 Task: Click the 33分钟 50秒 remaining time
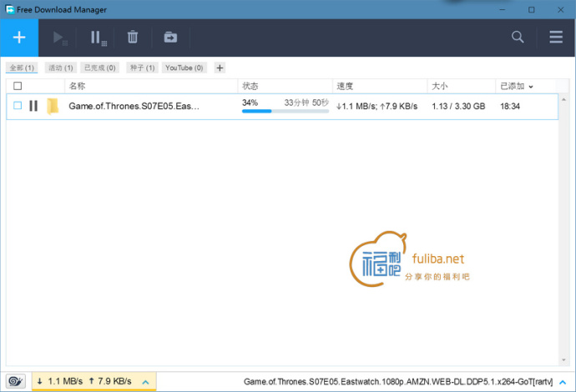(306, 103)
